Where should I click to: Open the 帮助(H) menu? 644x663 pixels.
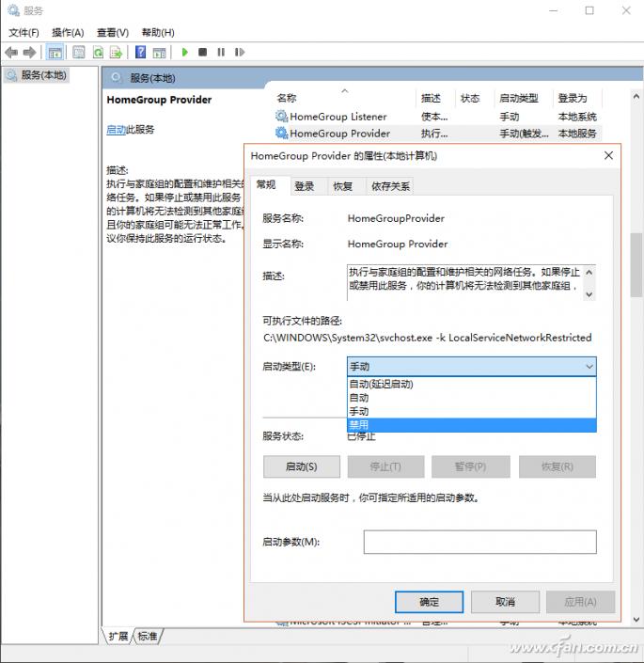(158, 33)
